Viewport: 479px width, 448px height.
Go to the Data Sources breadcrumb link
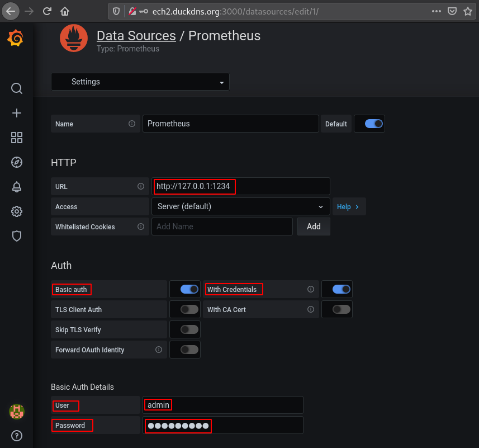click(136, 36)
